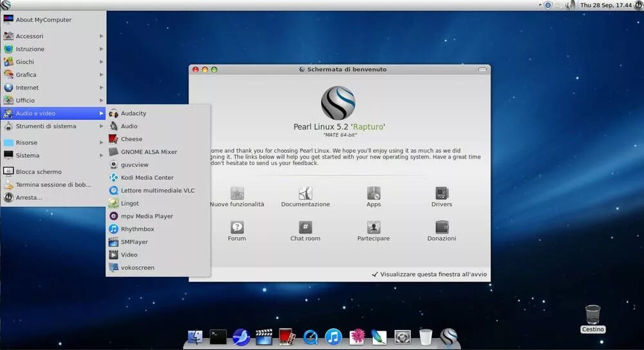Expand the Istruzione submenu
Image resolution: width=644 pixels, height=350 pixels.
coord(53,49)
